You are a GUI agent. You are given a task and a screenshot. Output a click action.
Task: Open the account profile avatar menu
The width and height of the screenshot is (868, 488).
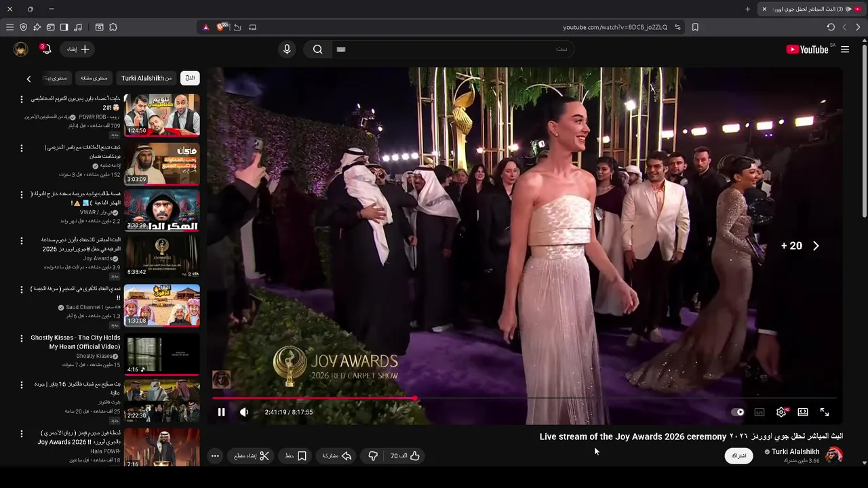tap(20, 49)
